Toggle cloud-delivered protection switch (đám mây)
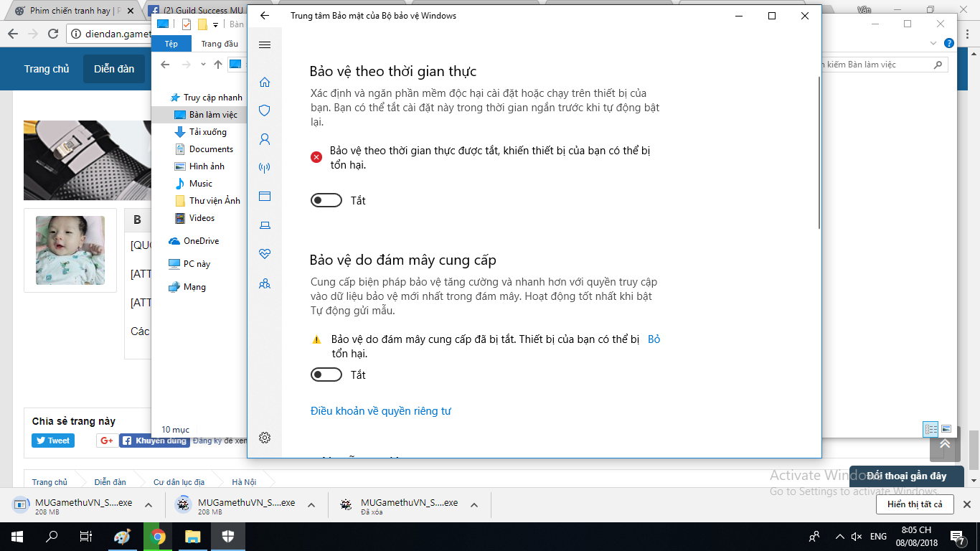The height and width of the screenshot is (551, 980). pos(326,375)
